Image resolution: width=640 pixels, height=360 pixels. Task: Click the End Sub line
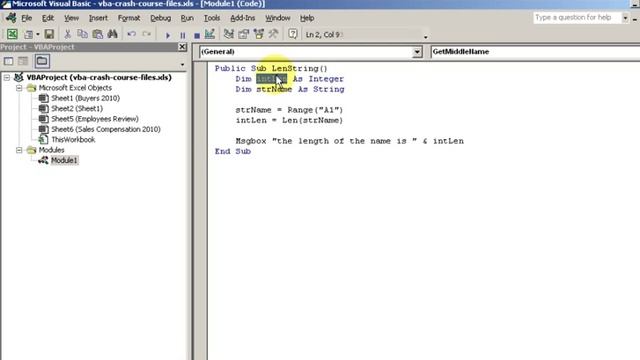pos(233,151)
